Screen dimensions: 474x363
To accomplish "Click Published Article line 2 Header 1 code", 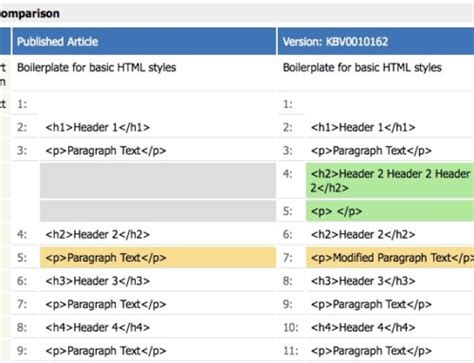I will click(98, 127).
